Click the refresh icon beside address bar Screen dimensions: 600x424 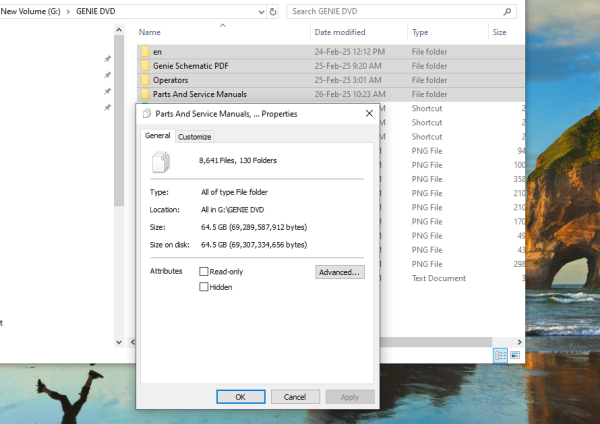(x=273, y=11)
